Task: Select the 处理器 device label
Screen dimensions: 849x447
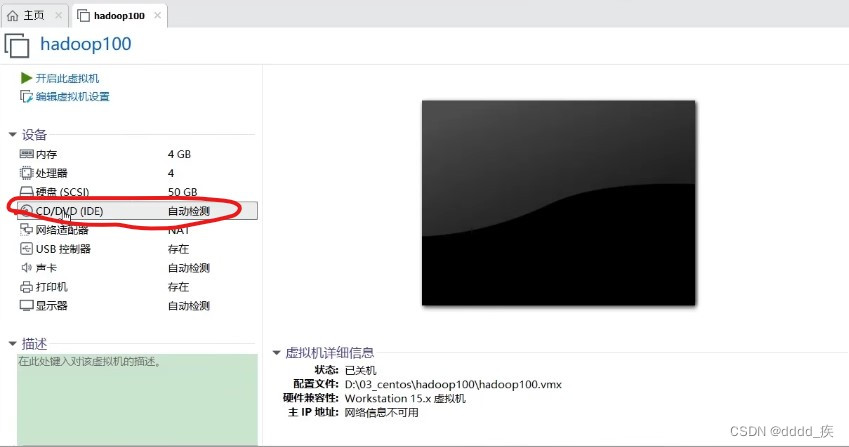Action: click(51, 173)
